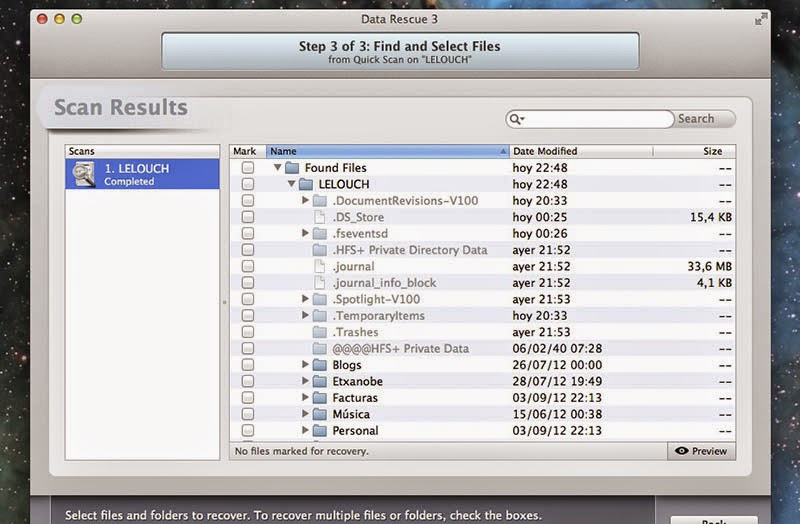Click the 4,1 KB size value
The image size is (800, 524).
pyautogui.click(x=714, y=283)
